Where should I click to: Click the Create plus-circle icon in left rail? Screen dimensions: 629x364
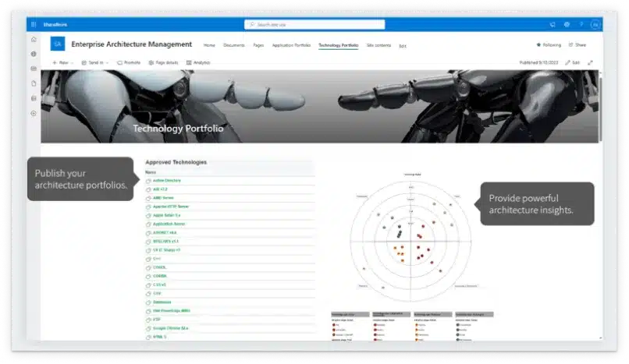point(34,113)
